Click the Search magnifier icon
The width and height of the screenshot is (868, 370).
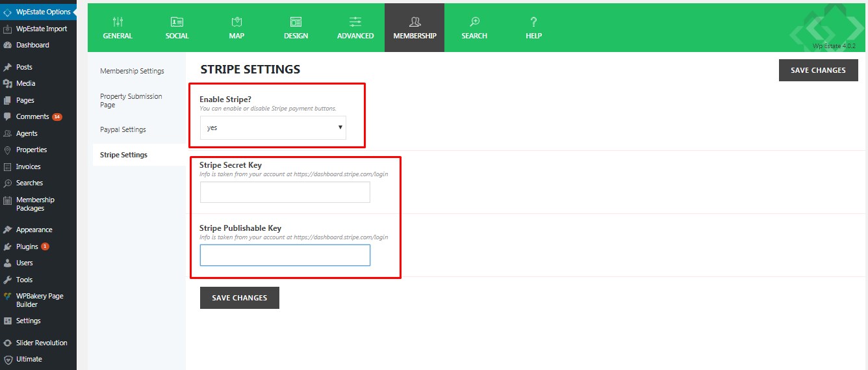point(474,22)
